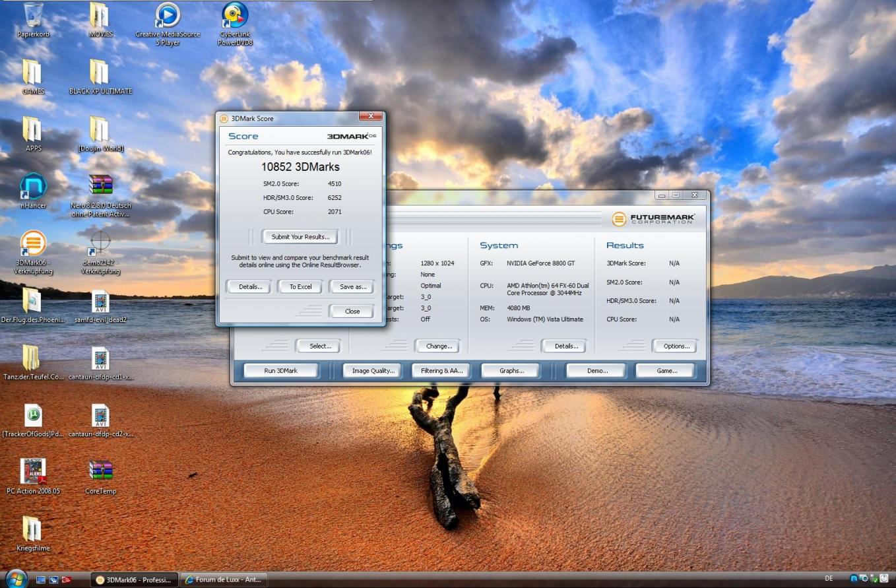Viewport: 896px width, 588px height.
Task: Click the nHancer tray icon
Action: 854,579
